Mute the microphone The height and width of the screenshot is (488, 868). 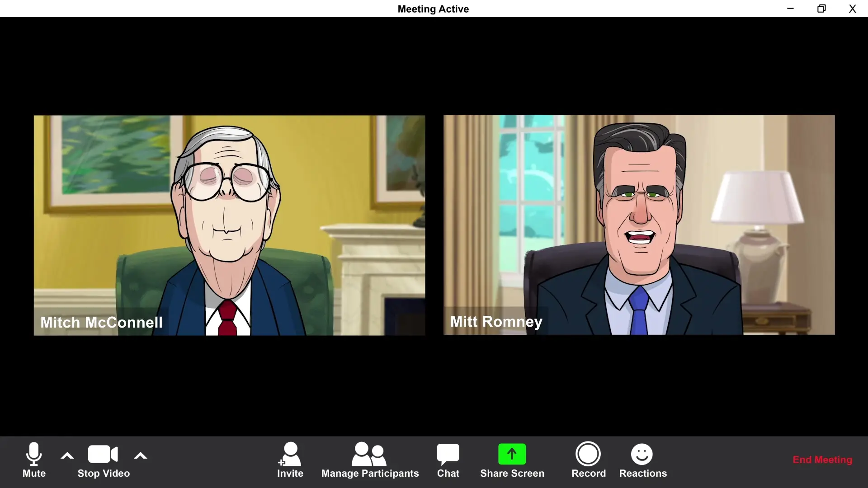tap(34, 460)
